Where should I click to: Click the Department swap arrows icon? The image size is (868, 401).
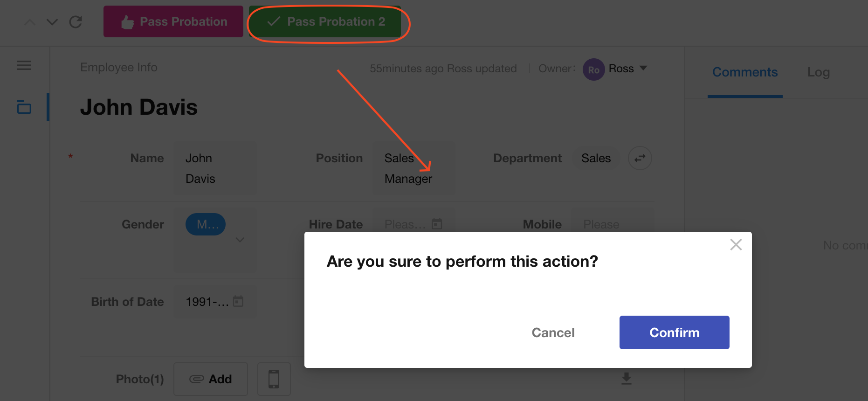point(640,158)
